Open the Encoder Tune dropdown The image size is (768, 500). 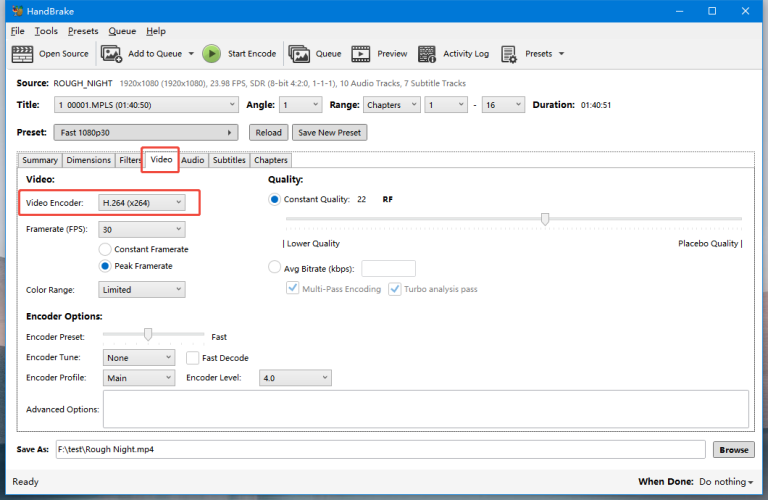point(139,358)
